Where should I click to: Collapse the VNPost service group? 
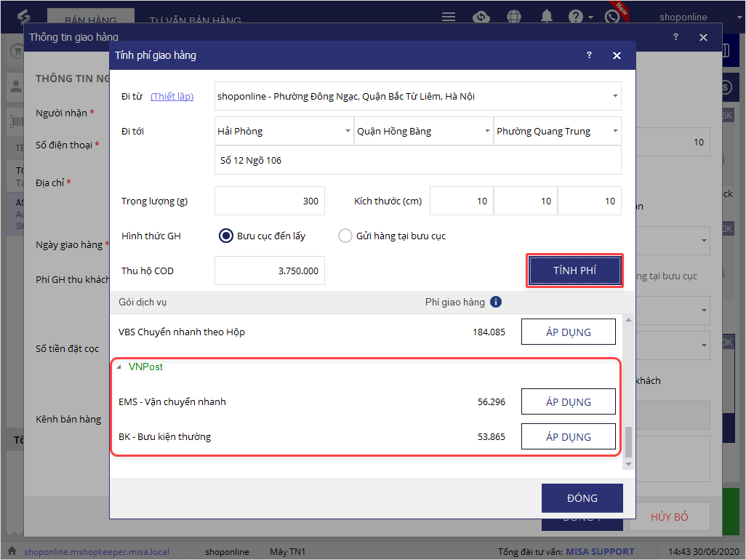(x=120, y=367)
